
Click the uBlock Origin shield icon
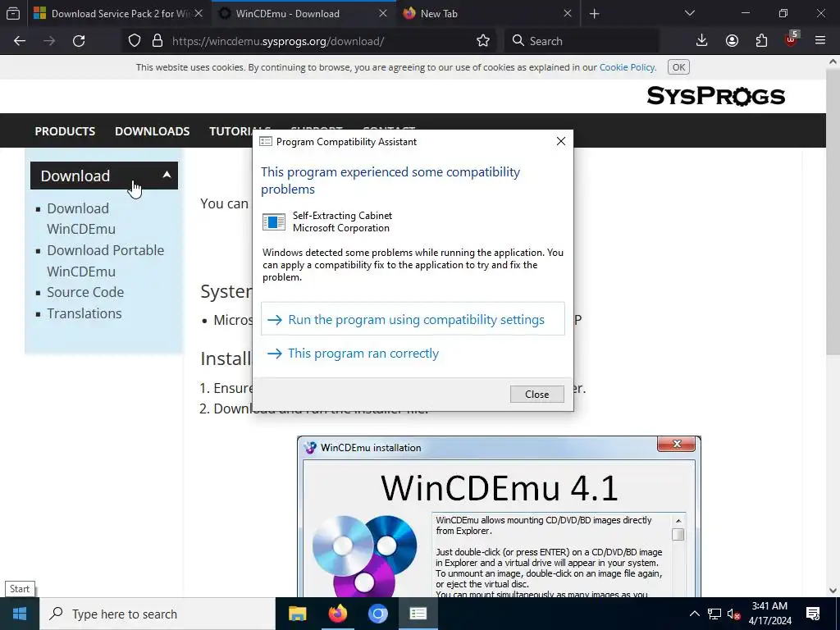point(791,39)
